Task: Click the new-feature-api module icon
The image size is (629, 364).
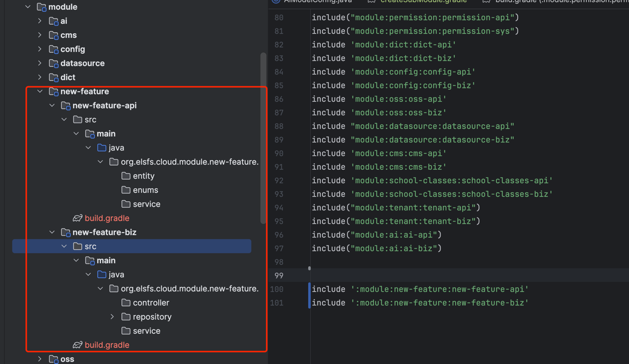Action: pos(65,106)
